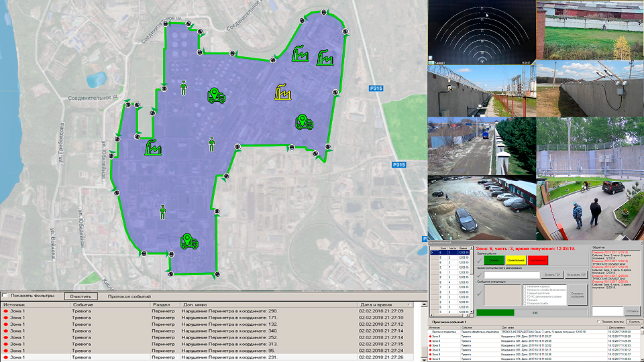Image resolution: width=644 pixels, height=362 pixels.
Task: Click Очистить button under the map
Action: click(x=81, y=296)
